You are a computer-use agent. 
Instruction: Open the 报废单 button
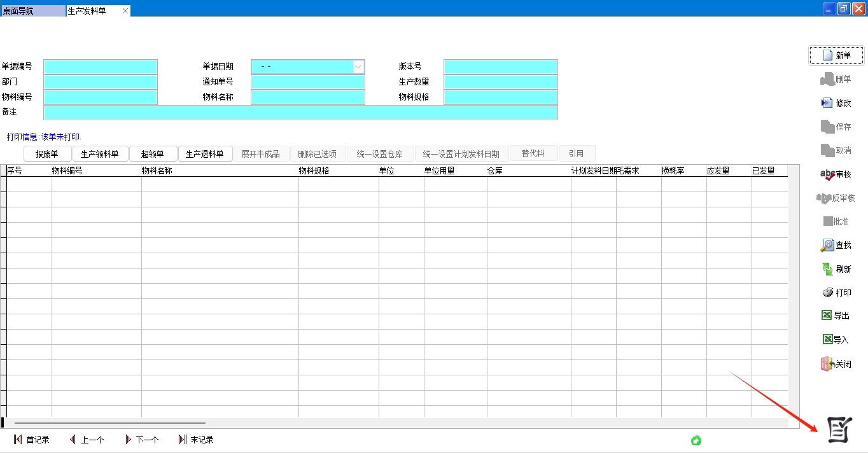coord(47,154)
